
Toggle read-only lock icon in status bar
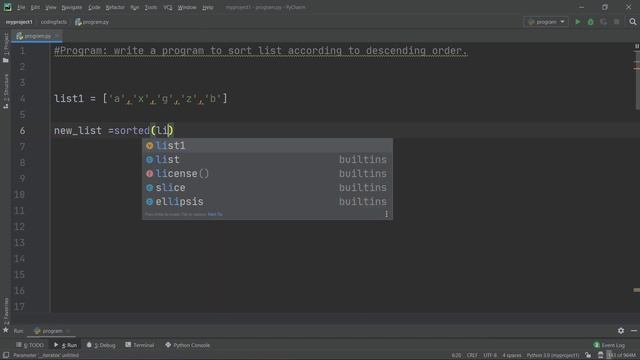588,356
